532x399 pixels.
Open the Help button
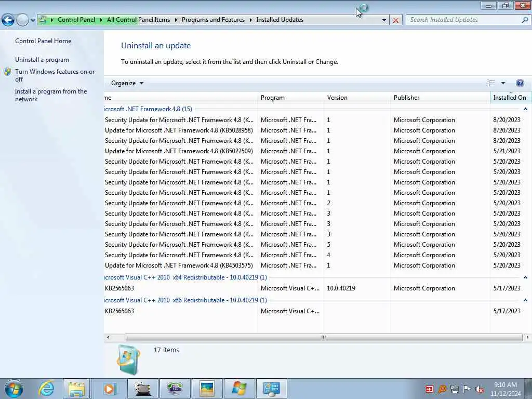(x=520, y=83)
